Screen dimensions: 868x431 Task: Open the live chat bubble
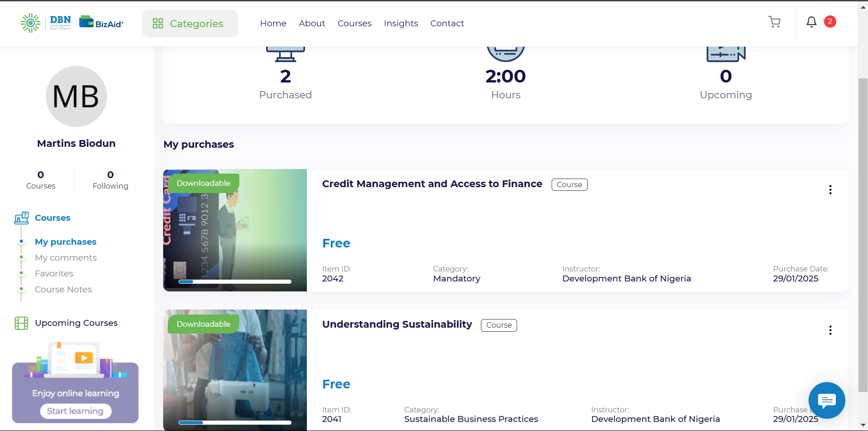(x=827, y=400)
